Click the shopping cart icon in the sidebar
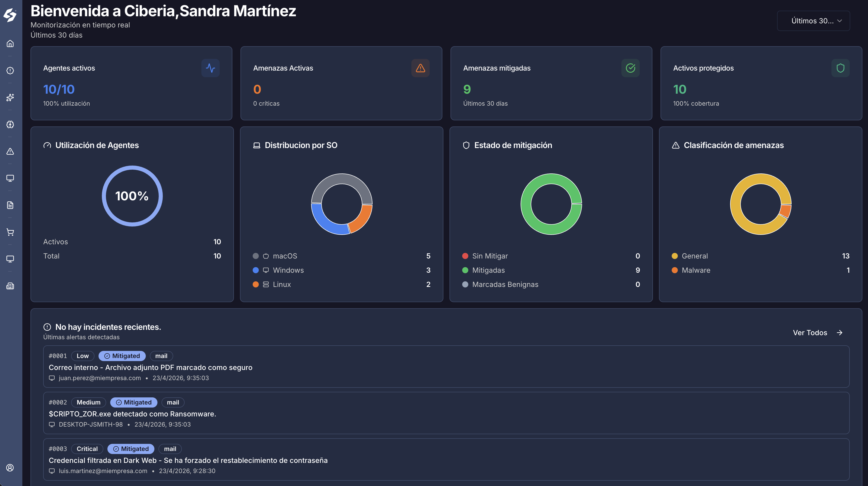The image size is (868, 486). pos(10,232)
